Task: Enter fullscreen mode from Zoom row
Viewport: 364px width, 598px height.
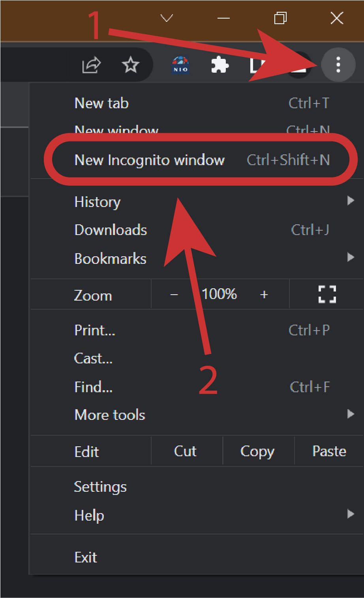Action: point(327,294)
